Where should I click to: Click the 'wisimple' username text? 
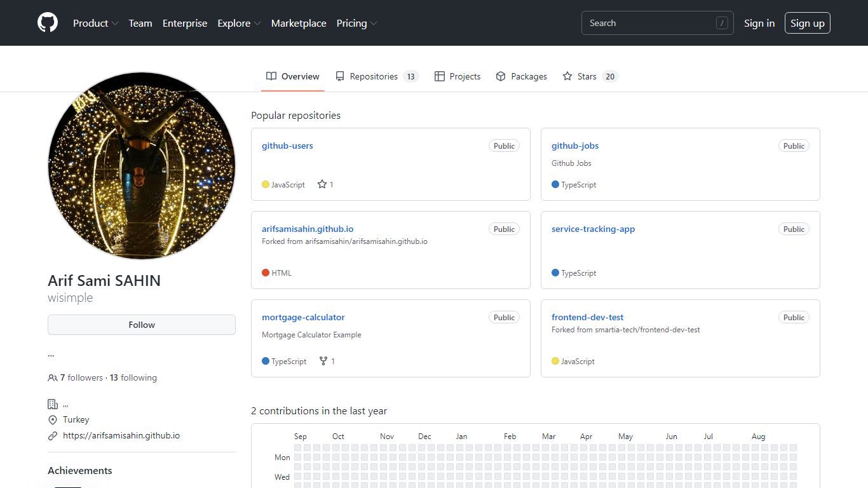pos(71,298)
